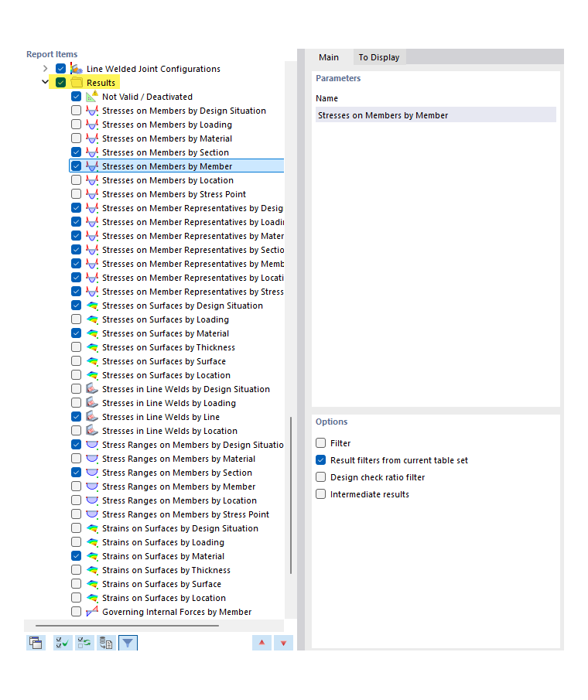This screenshot has width=588, height=700.
Task: Expand Line Welded Joint Configurations node
Action: pyautogui.click(x=45, y=69)
